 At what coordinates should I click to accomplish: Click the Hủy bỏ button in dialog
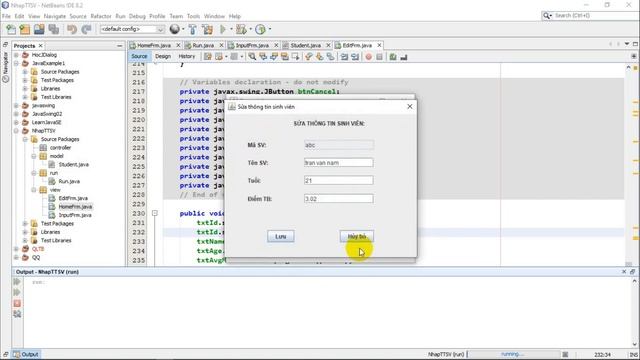click(356, 236)
